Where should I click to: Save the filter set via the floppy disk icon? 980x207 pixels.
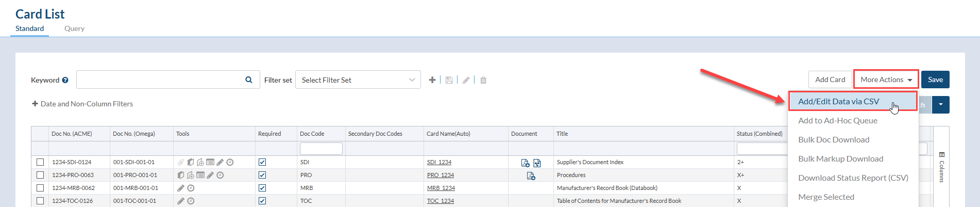pyautogui.click(x=449, y=80)
